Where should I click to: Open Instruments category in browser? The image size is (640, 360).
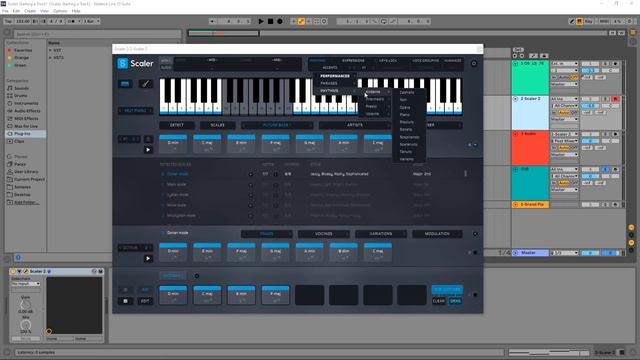coord(25,103)
